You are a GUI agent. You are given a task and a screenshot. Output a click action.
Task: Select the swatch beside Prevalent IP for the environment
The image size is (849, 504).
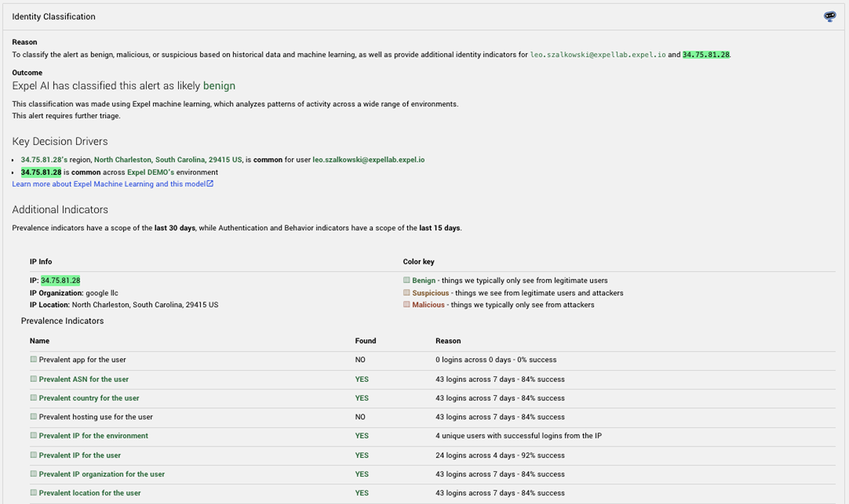[x=33, y=435]
